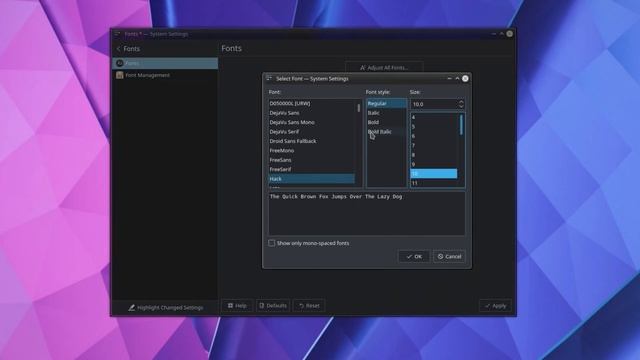
Task: Close the Select Font dialog window
Action: click(465, 78)
